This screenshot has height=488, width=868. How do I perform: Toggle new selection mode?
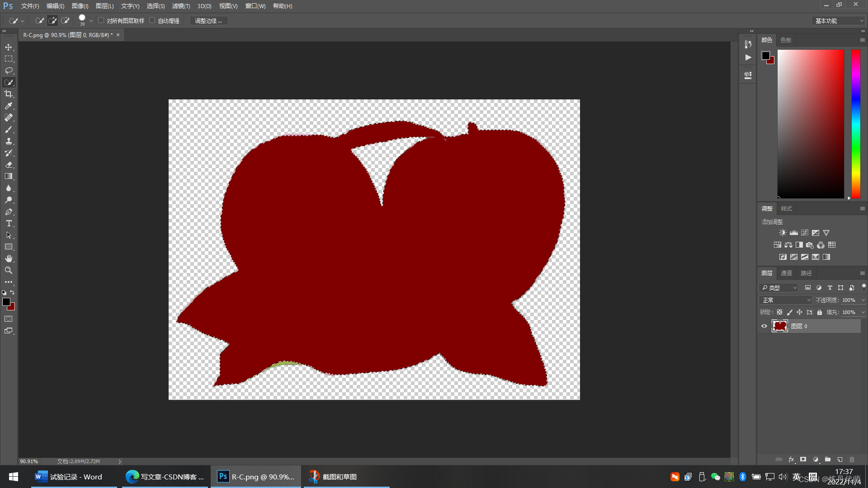(40, 21)
